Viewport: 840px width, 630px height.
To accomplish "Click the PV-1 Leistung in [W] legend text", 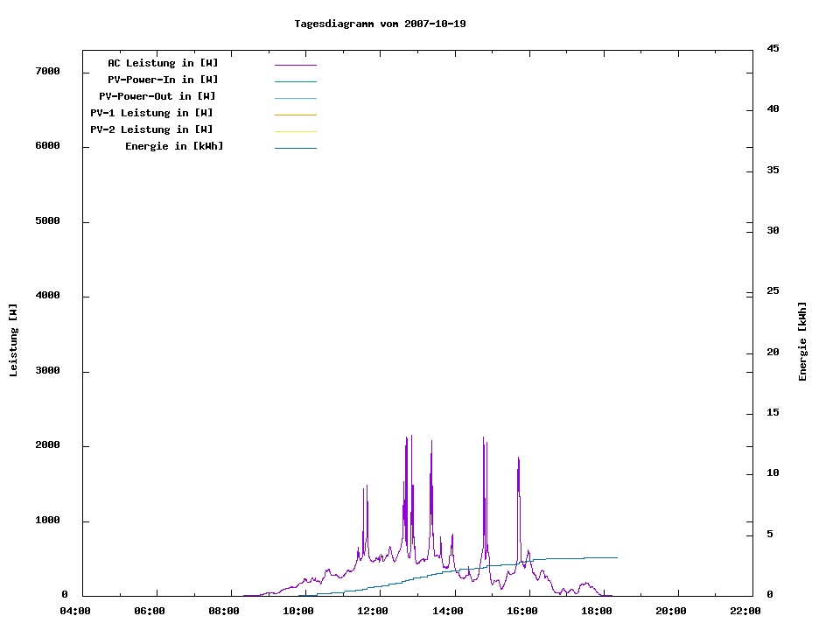I will (x=151, y=113).
